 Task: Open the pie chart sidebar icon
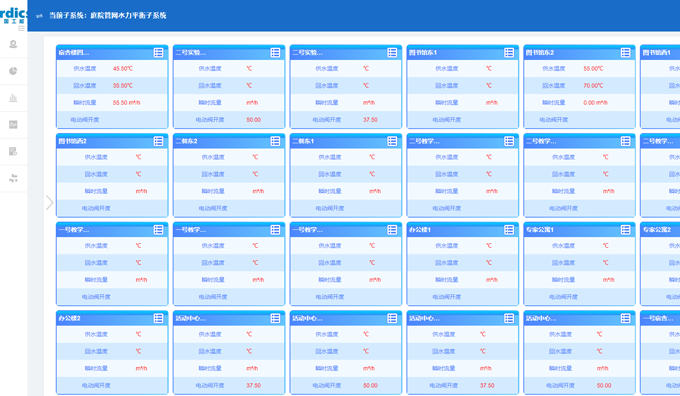(x=13, y=71)
